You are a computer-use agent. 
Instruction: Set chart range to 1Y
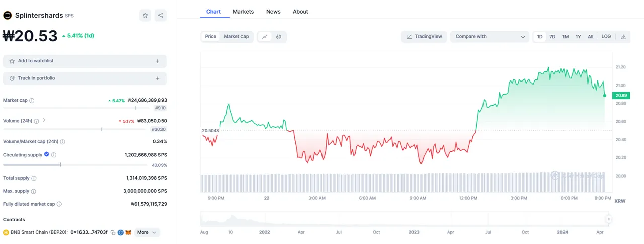tap(579, 37)
